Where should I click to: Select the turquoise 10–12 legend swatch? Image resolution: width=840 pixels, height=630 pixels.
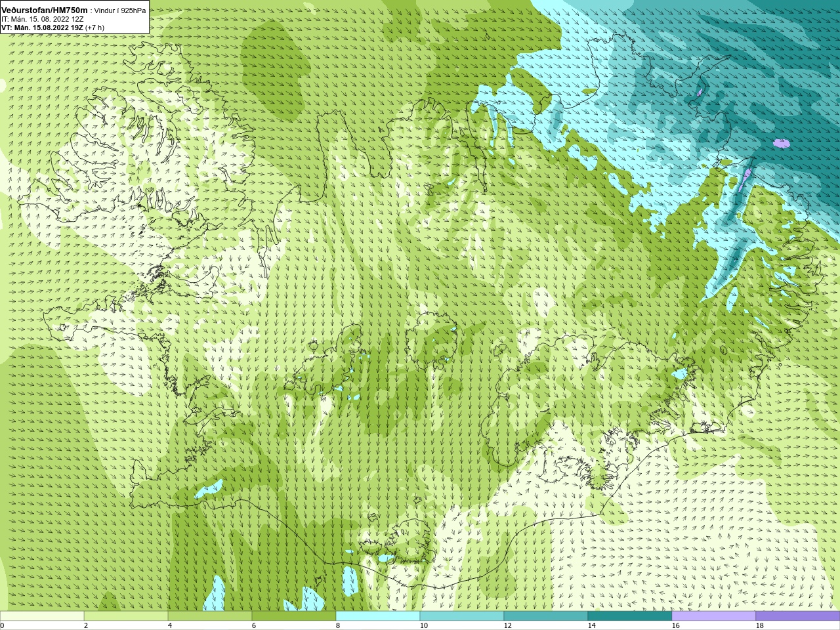pyautogui.click(x=462, y=616)
